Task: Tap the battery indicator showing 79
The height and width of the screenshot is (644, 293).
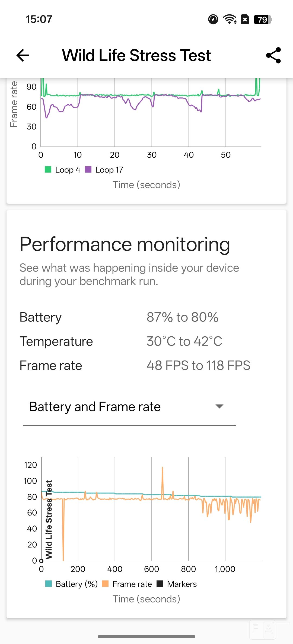Action: coord(262,20)
